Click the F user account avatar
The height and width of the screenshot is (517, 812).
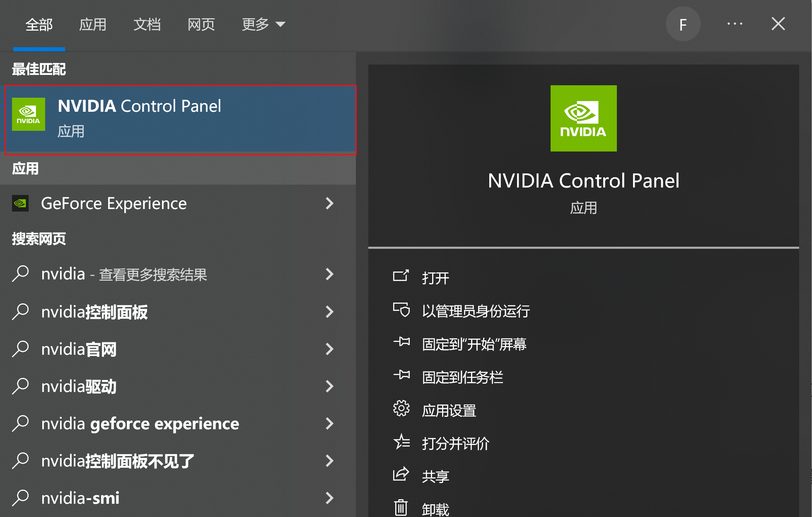click(x=683, y=24)
